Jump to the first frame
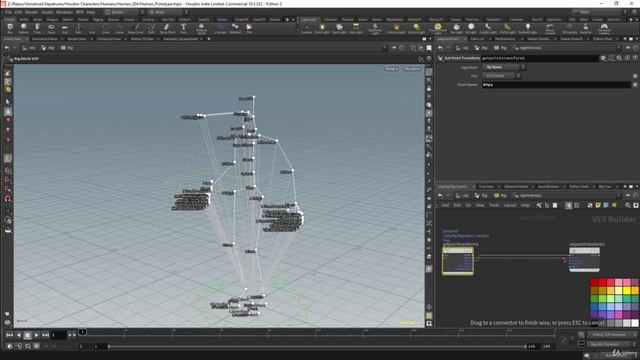Screen dimensions: 640x360 (9, 335)
